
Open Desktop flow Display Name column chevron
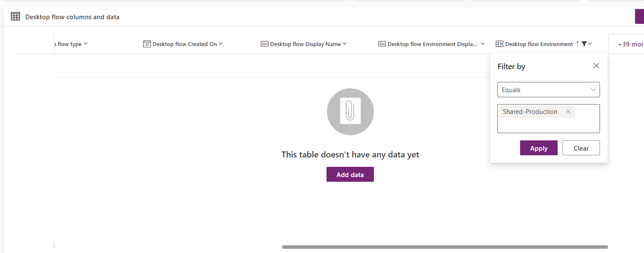[345, 44]
